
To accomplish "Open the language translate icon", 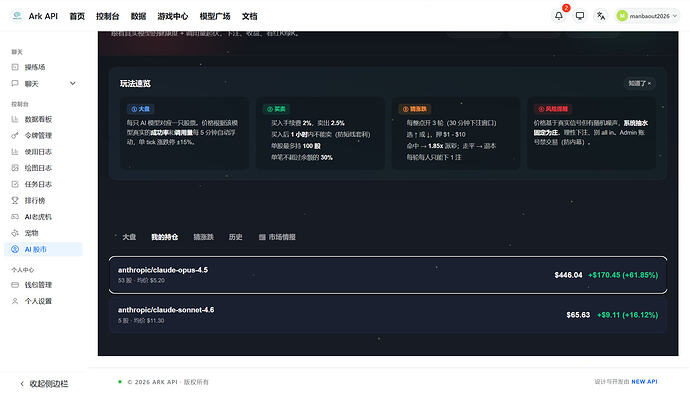I will click(x=601, y=16).
